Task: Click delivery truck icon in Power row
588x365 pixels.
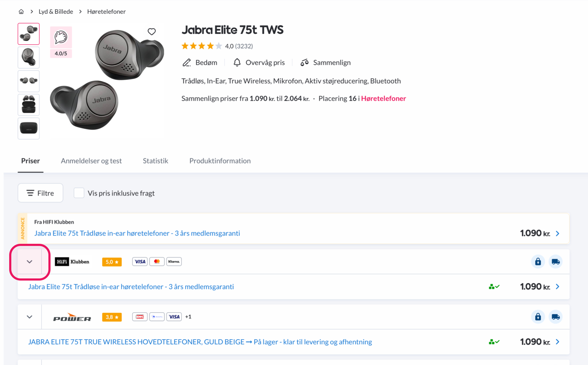Action: point(555,317)
